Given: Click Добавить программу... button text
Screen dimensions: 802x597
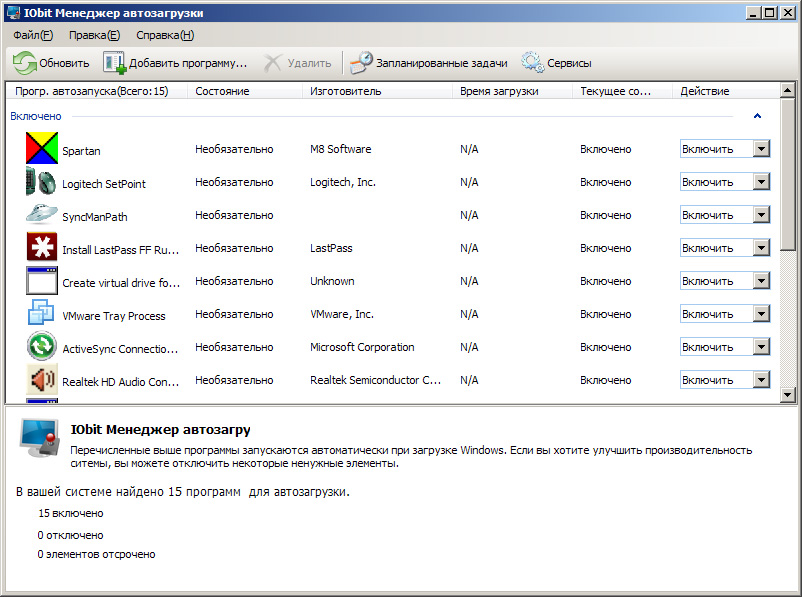Looking at the screenshot, I should [188, 63].
